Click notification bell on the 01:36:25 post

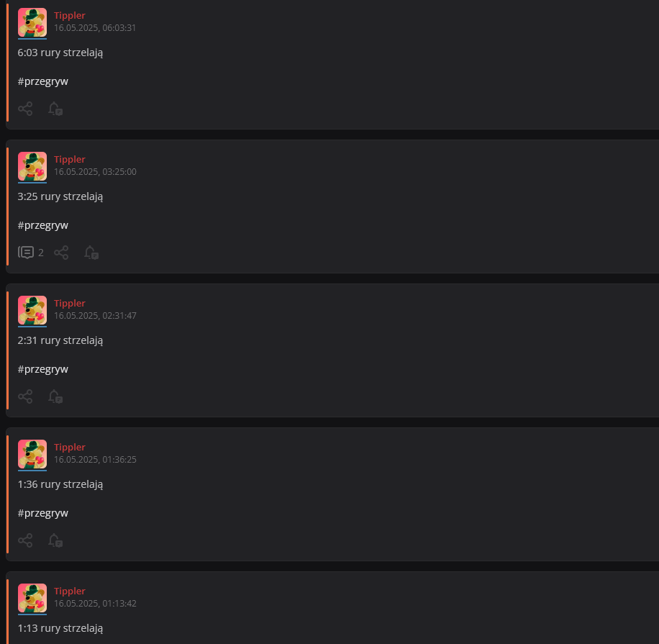pyautogui.click(x=55, y=540)
